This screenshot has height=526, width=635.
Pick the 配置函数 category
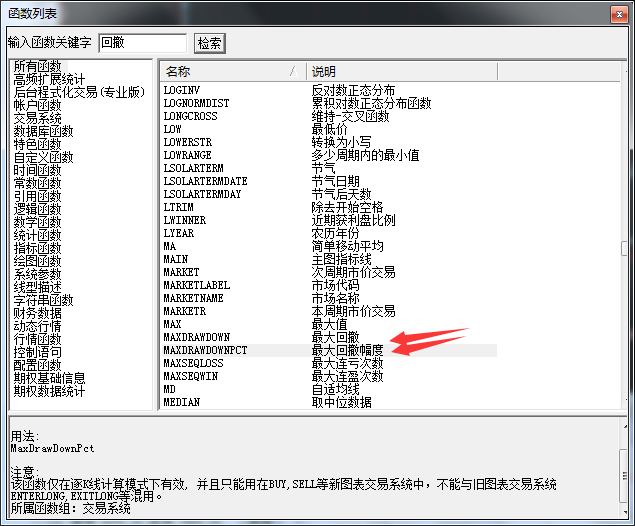[37, 365]
